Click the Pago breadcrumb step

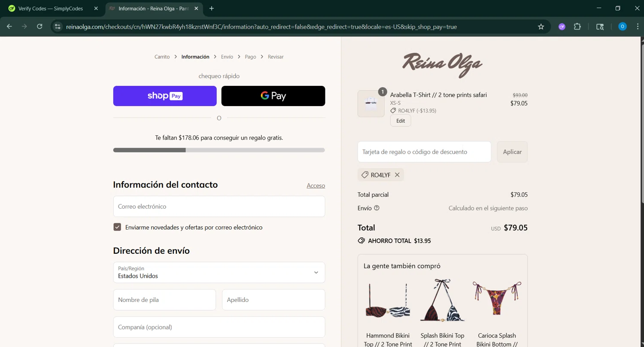coord(250,57)
